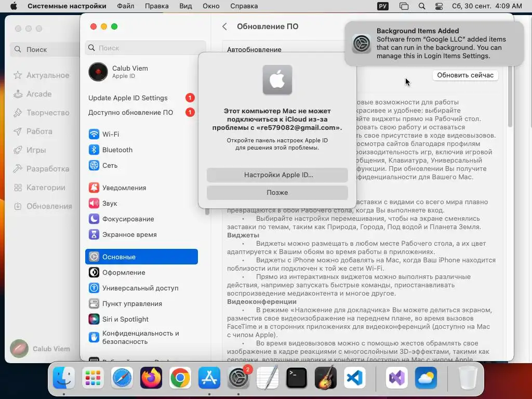Viewport: 532px width, 399px height.
Task: Open Доступно обновление ПО row
Action: [x=141, y=112]
